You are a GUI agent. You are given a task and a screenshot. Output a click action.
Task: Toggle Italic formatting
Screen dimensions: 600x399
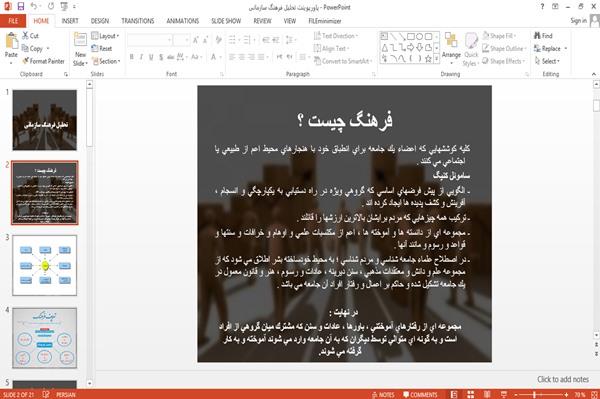(141, 57)
